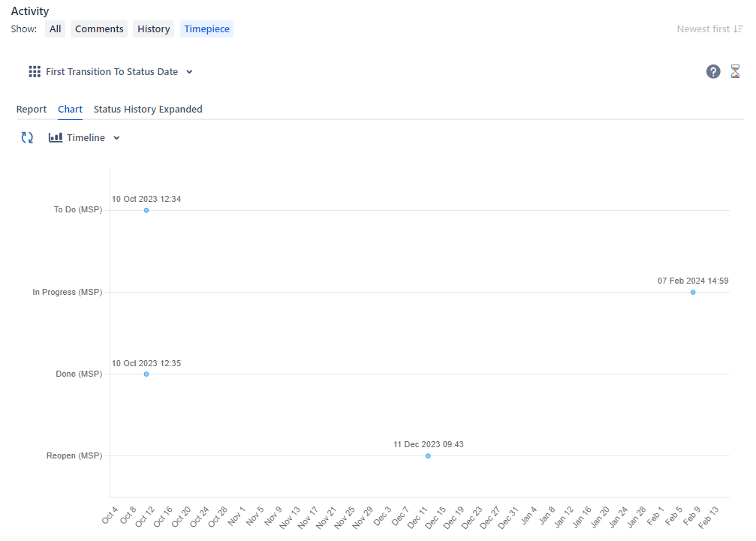
Task: Select the hourglass Timepiece icon top right
Action: tap(736, 71)
